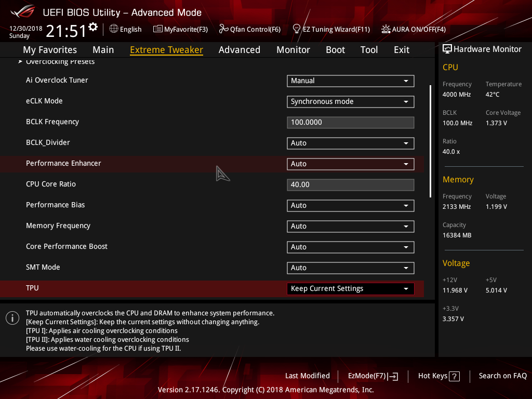Open the My Favorites tab

click(x=50, y=50)
